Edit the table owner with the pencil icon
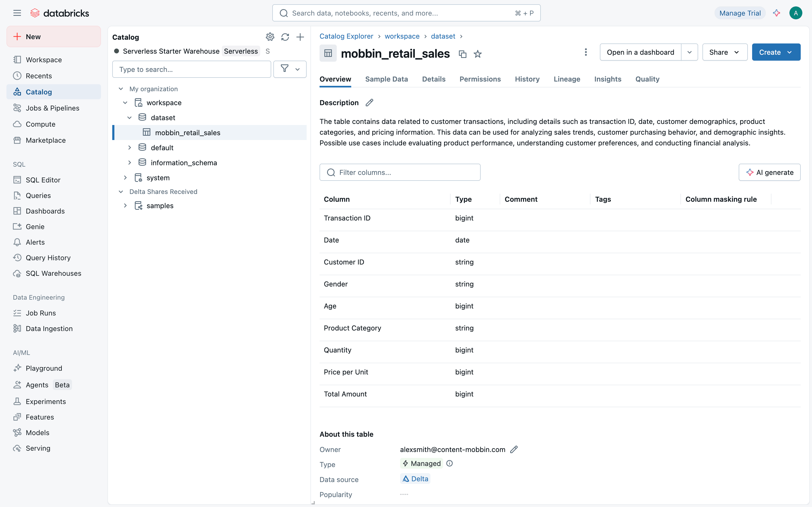 [514, 449]
